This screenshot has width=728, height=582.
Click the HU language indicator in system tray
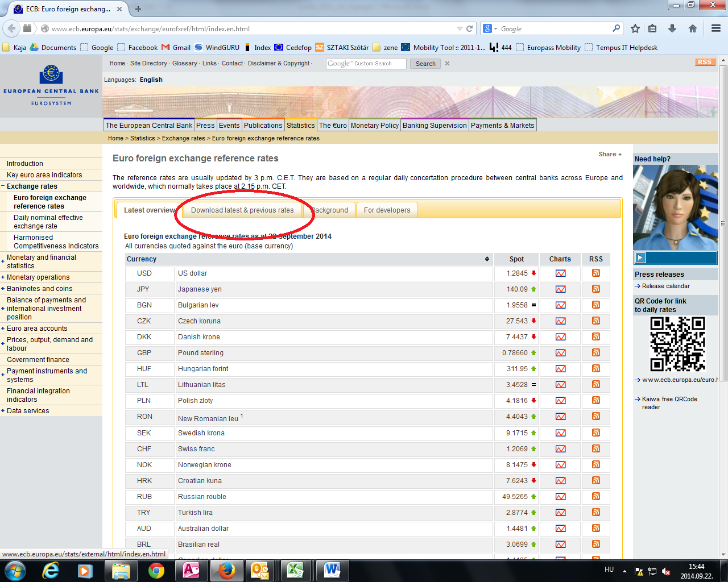(x=609, y=569)
